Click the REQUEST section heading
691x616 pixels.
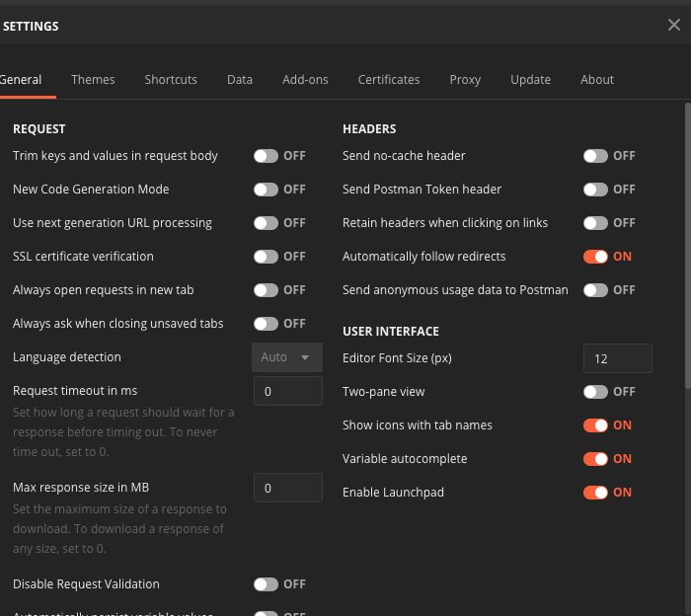[x=39, y=129]
